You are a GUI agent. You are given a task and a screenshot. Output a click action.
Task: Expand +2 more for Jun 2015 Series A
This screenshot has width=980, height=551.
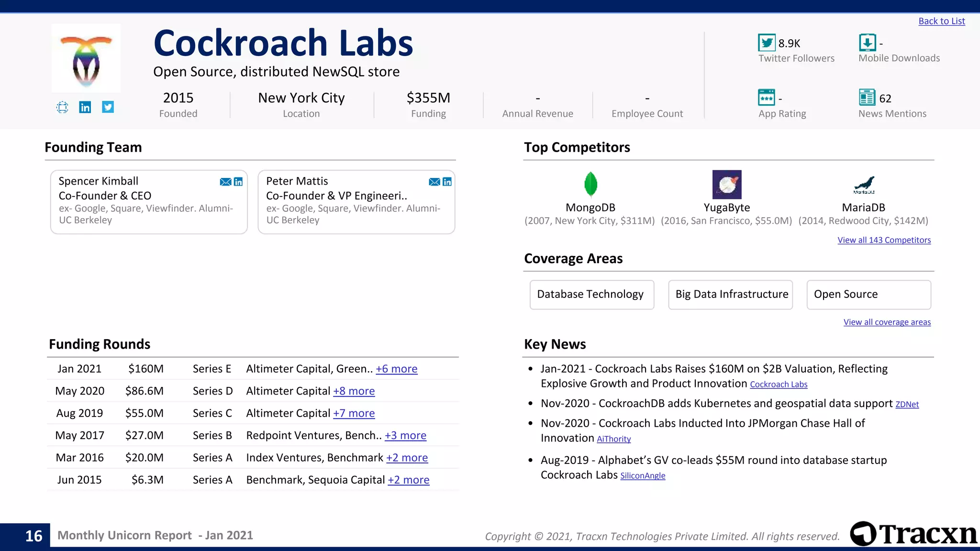408,480
